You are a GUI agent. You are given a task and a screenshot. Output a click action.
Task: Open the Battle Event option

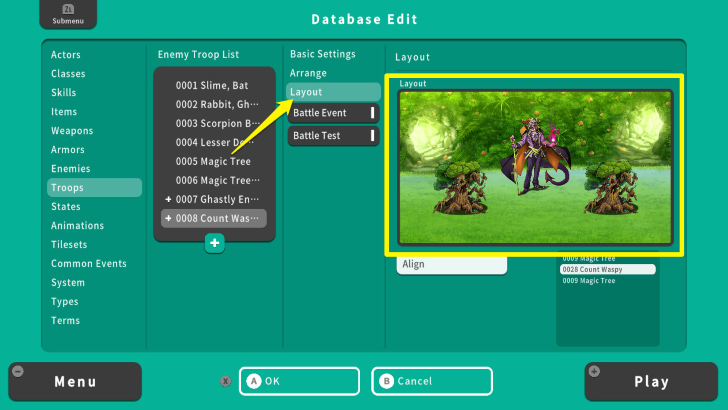click(333, 113)
